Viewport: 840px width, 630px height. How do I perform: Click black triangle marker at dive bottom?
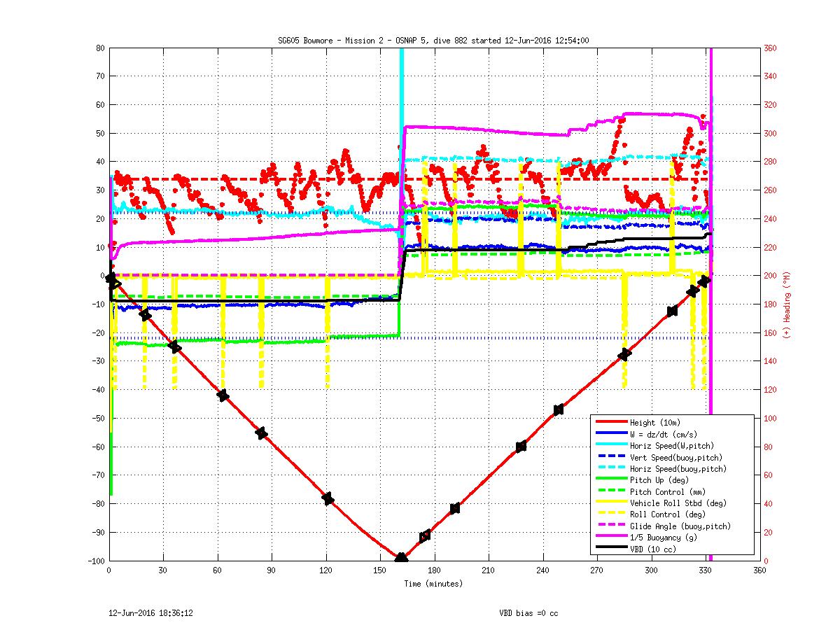coord(401,558)
